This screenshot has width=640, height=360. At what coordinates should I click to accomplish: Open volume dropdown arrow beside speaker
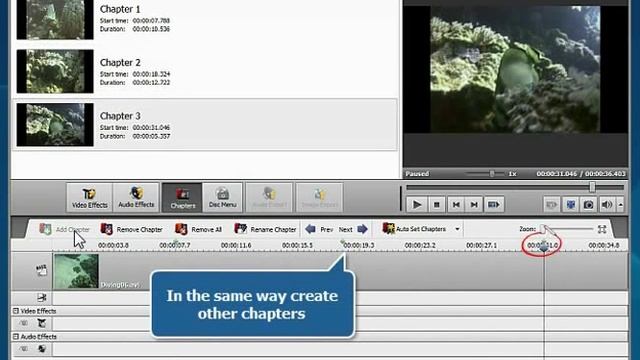[x=620, y=204]
